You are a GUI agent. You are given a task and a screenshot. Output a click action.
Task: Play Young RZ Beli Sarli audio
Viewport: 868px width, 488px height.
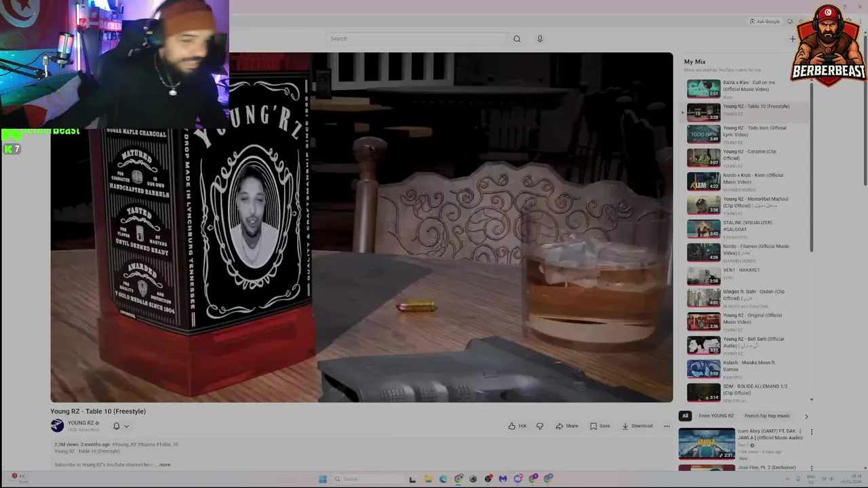coord(747,346)
